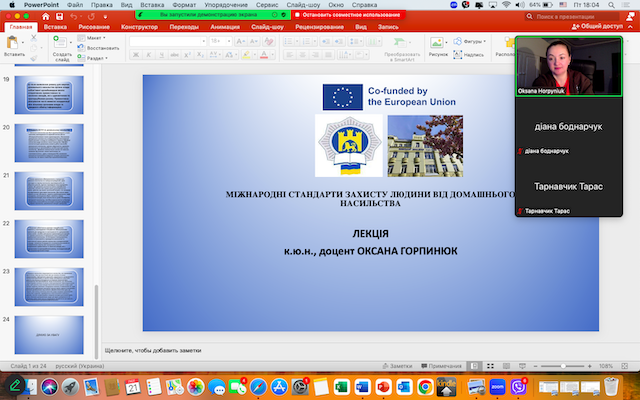The width and height of the screenshot is (640, 400).
Task: Open the Запись ribbon tab
Action: point(388,27)
